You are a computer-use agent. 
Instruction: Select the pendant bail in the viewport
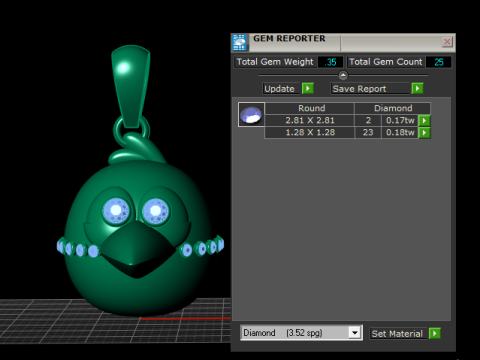pos(131,87)
